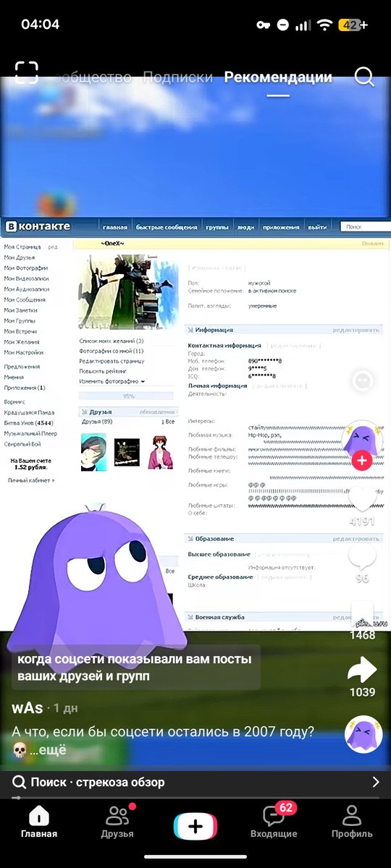Tap the VPN key icon in status bar
Viewport: 391px width, 868px height.
click(x=264, y=25)
